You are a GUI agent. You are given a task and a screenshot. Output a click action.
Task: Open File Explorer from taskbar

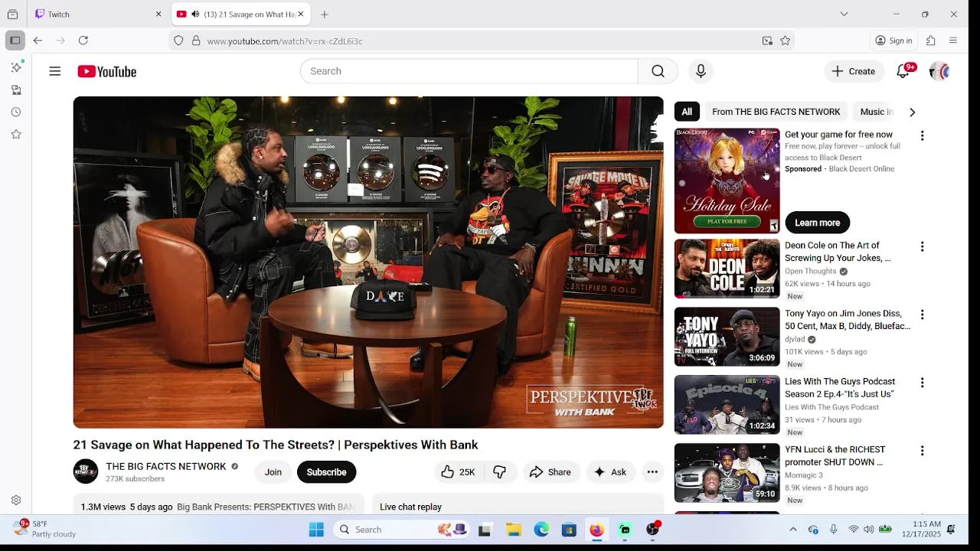(x=514, y=530)
